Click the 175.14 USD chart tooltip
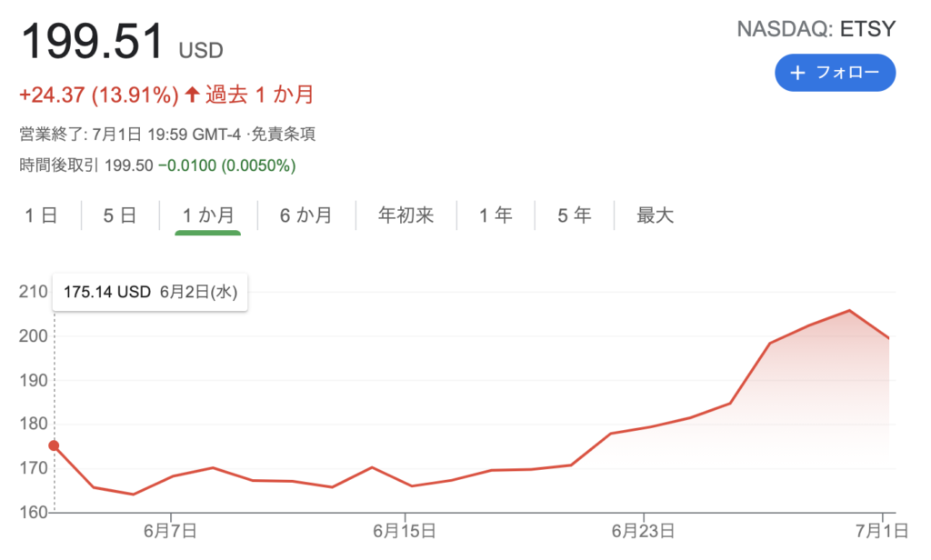 click(151, 293)
